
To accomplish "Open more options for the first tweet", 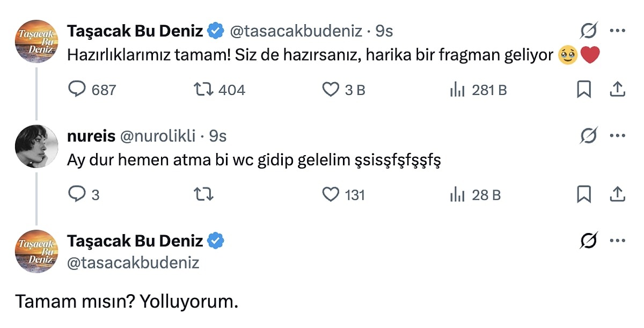I will pyautogui.click(x=618, y=31).
